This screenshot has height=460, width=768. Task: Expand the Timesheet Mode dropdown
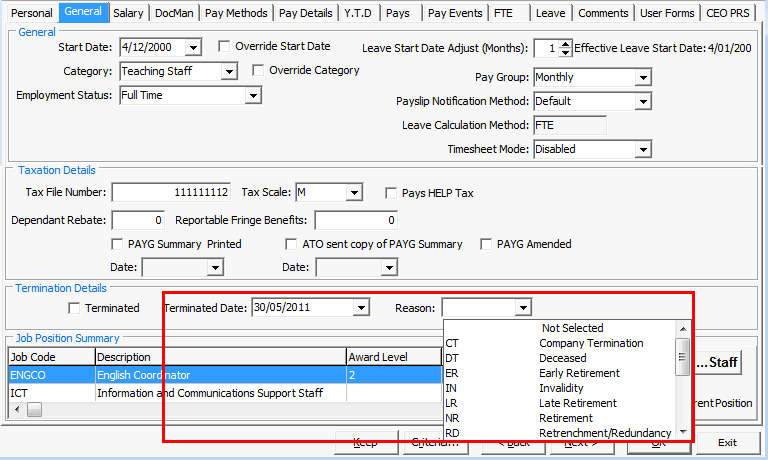pyautogui.click(x=643, y=149)
